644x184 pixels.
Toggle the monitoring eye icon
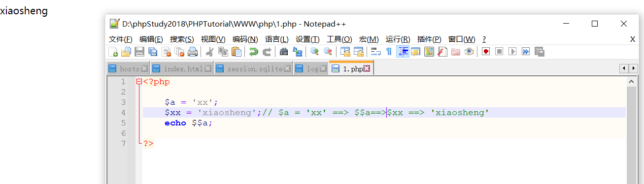(x=469, y=51)
